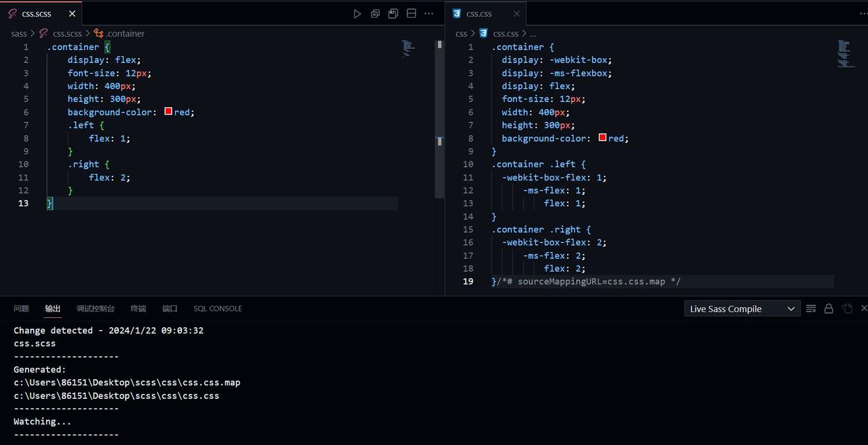This screenshot has width=868, height=445.
Task: Click the save-all icon in left editor toolbar
Action: click(x=393, y=14)
